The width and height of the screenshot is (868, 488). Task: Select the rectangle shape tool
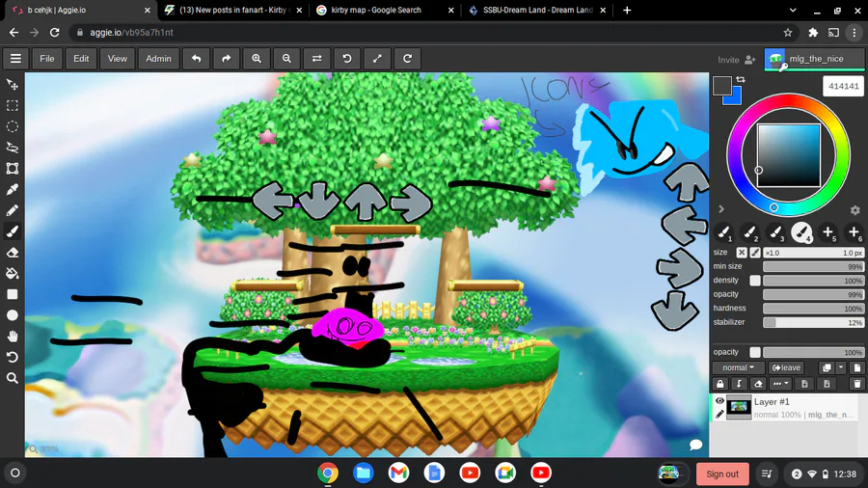(x=13, y=294)
